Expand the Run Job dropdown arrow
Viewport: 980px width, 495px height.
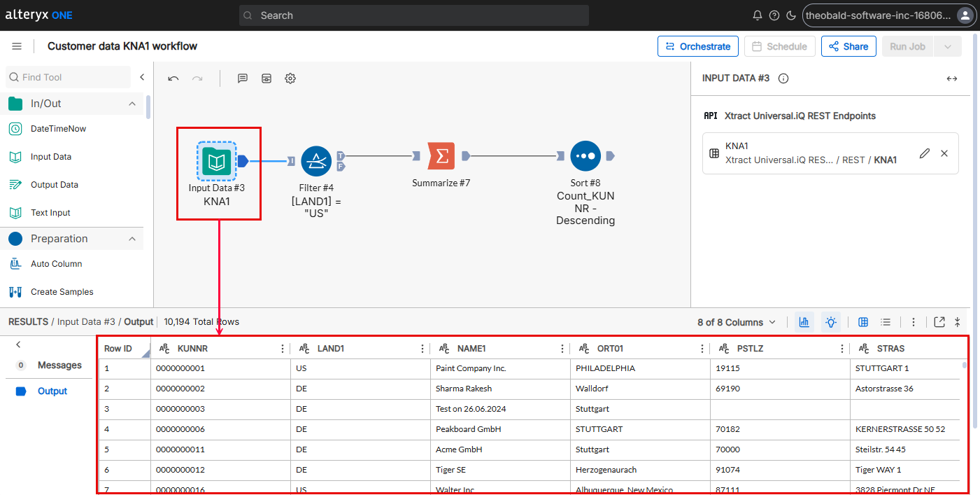[948, 46]
